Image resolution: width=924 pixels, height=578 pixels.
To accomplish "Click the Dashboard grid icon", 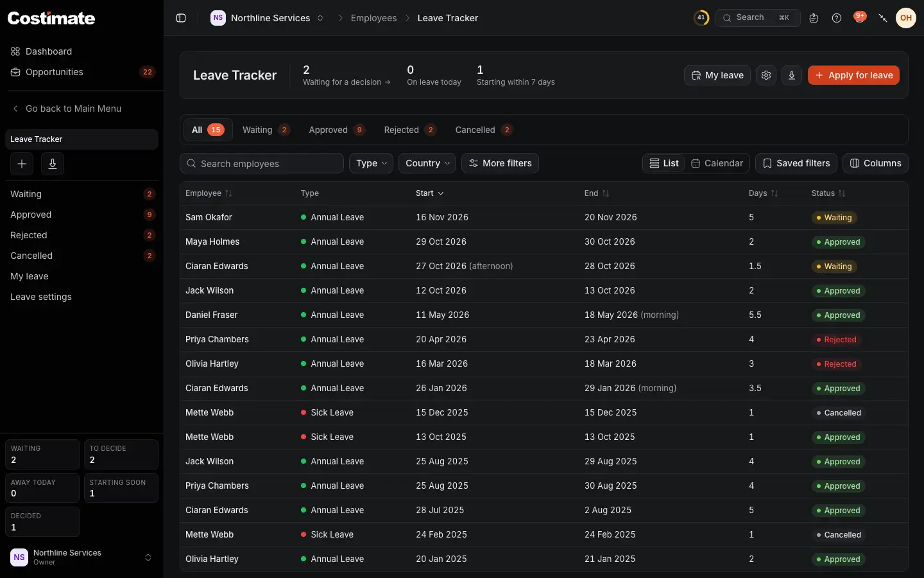I will [x=15, y=51].
